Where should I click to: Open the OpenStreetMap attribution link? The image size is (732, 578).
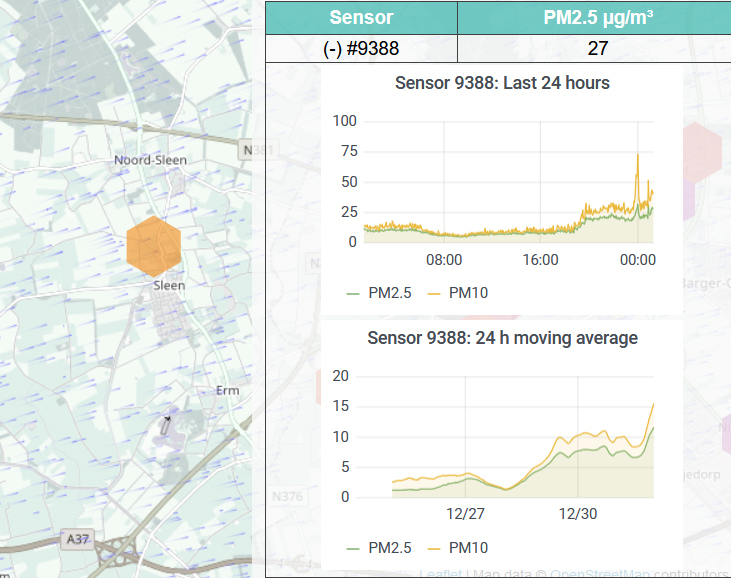(x=596, y=573)
